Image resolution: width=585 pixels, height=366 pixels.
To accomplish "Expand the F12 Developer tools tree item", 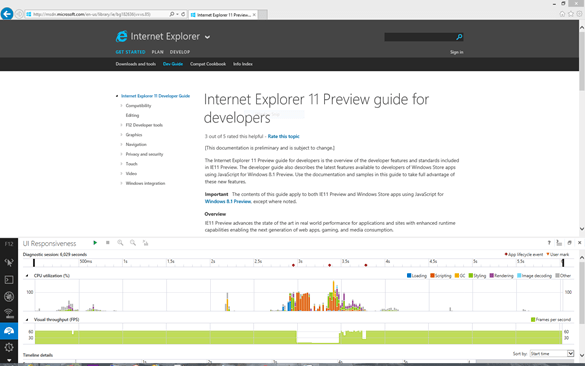I will (121, 125).
